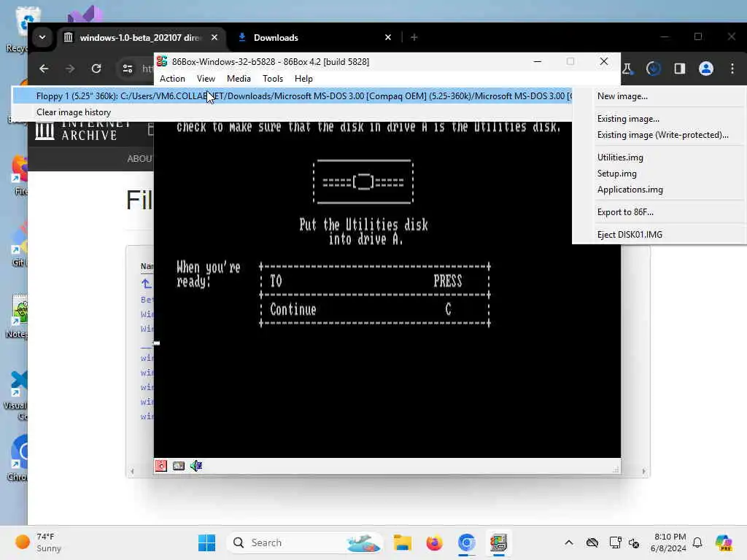Open a new Chrome tab with plus button
The width and height of the screenshot is (747, 560).
pos(414,37)
